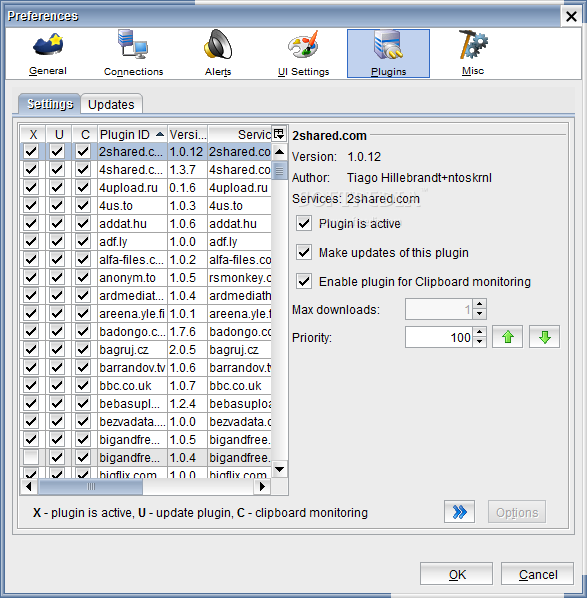The image size is (587, 598).
Task: Click the horizontal scroll right arrow
Action: [x=262, y=486]
